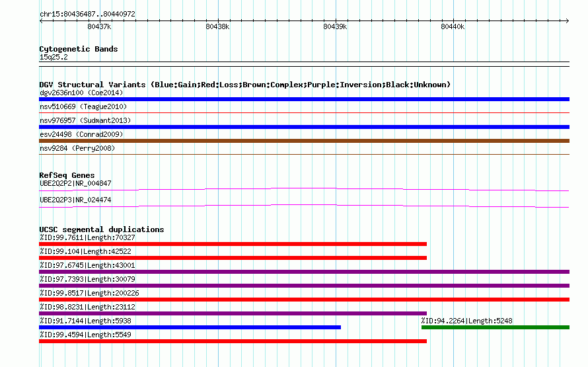Viewport: 588px width, 367px height.
Task: Select duplication label %ID:99.4594|Length:5549
Action: (85, 335)
